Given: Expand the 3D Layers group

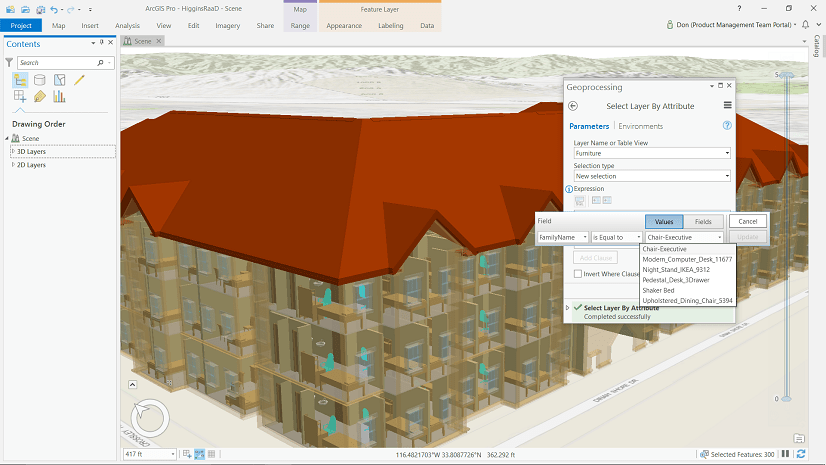Looking at the screenshot, I should pyautogui.click(x=13, y=151).
